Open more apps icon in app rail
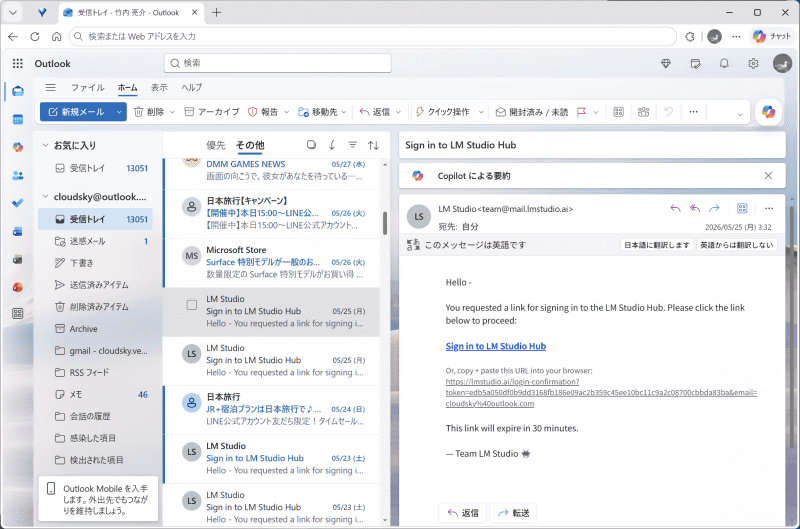Viewport: 800px width, 529px height. 18,313
